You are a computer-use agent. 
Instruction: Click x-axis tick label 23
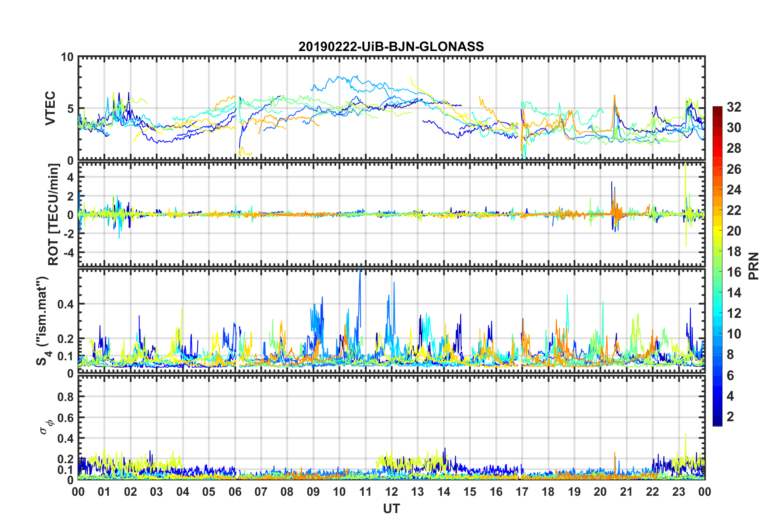[678, 492]
